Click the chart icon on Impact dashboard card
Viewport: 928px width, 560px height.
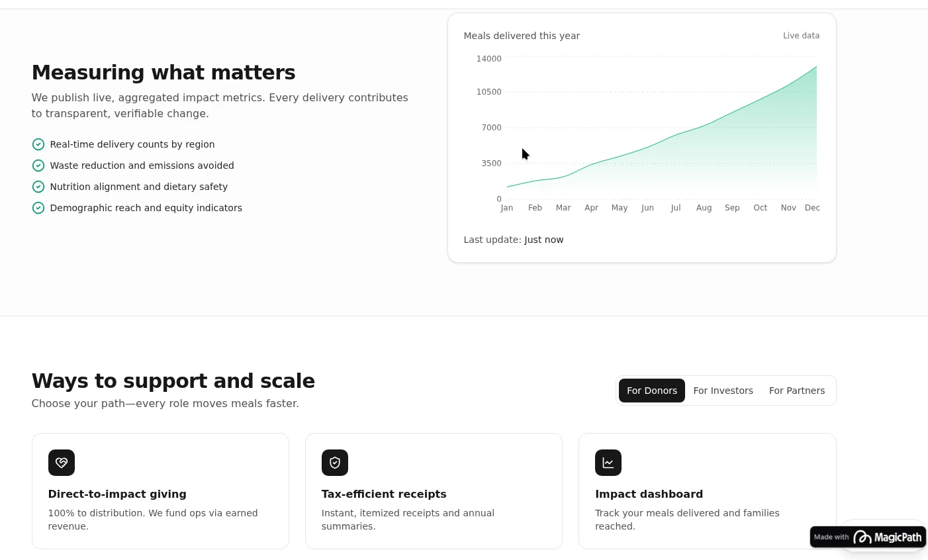(x=608, y=463)
